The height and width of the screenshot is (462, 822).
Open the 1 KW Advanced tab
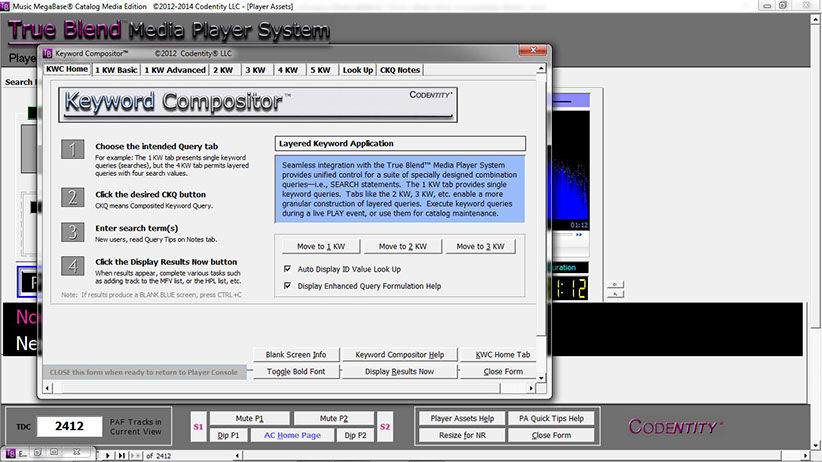tap(175, 70)
